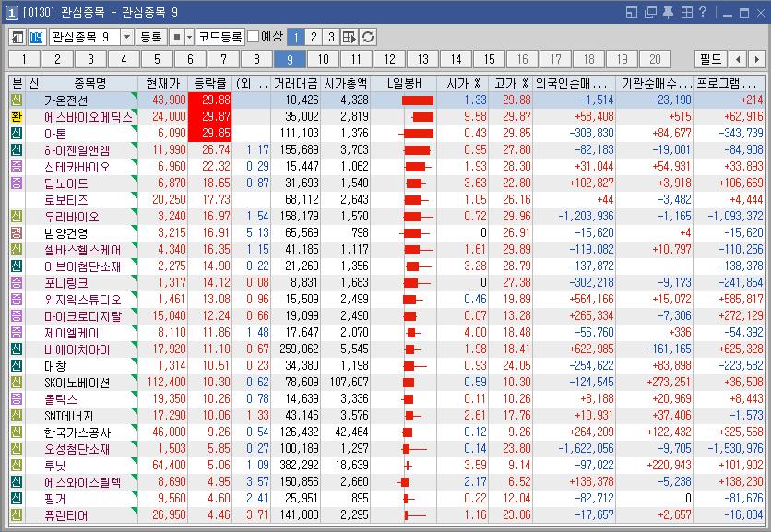Viewport: 771px width, 532px height.
Task: Click the door icon left of 09
Action: [x=18, y=37]
